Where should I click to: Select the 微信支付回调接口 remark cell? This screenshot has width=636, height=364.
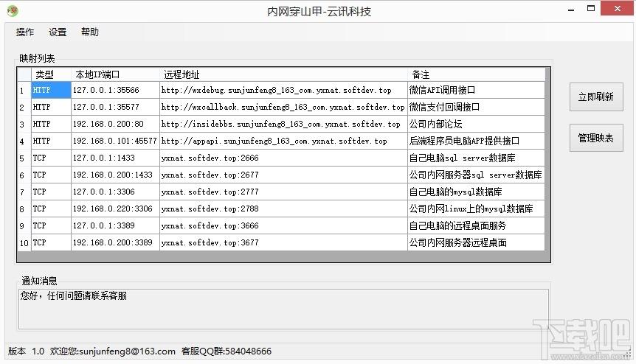coord(476,107)
